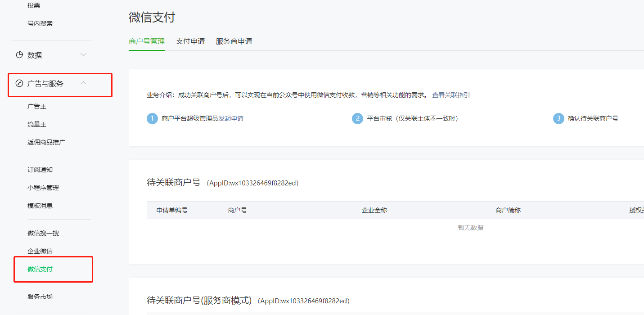
Task: Click the 待关联商户号(服务商模式) section title
Action: pos(199,300)
